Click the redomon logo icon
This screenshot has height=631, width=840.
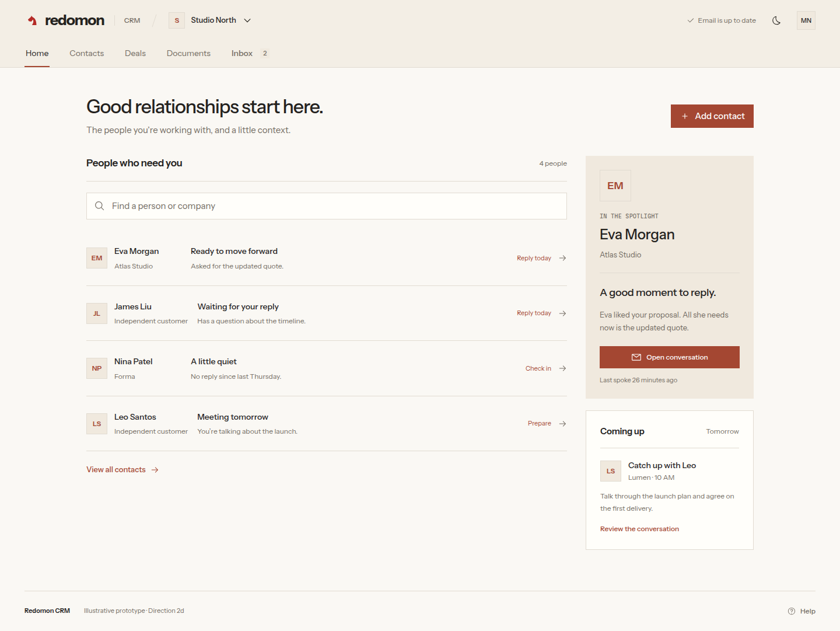click(x=33, y=20)
